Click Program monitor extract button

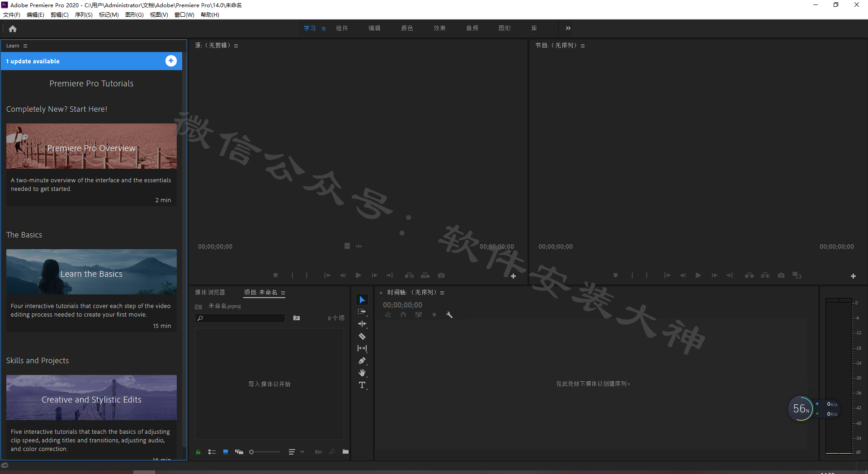point(765,275)
